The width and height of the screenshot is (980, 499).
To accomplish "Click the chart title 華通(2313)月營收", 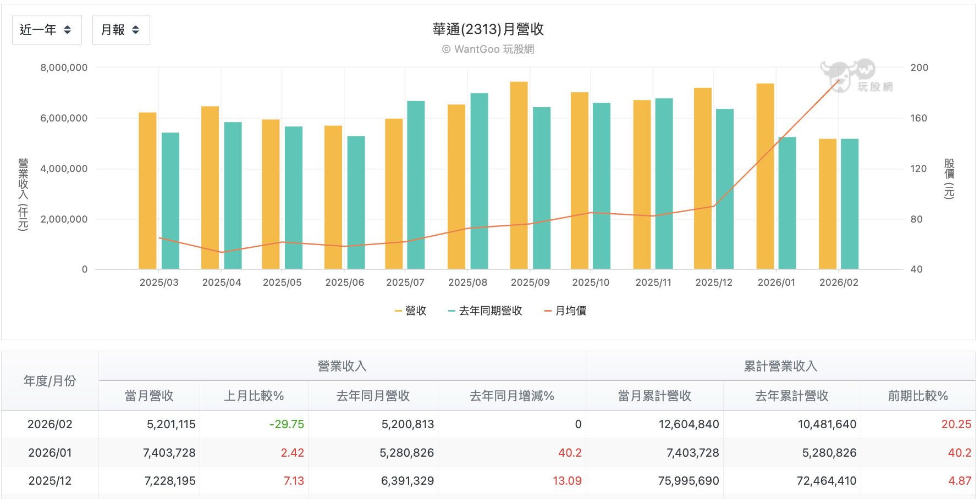I will 488,29.
